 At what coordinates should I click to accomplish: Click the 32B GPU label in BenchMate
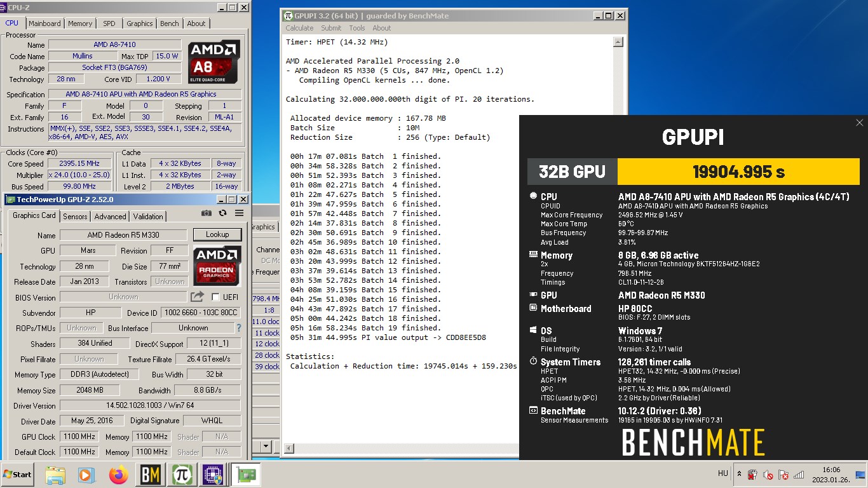point(572,172)
